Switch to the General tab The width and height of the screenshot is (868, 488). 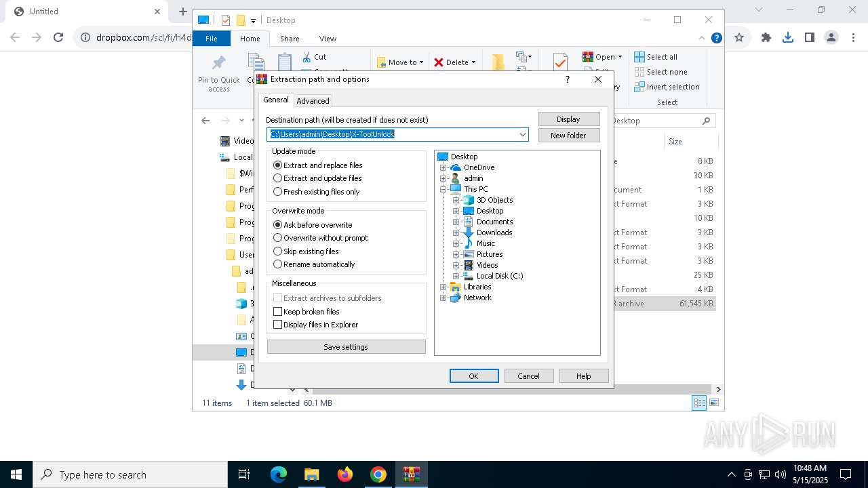tap(276, 100)
